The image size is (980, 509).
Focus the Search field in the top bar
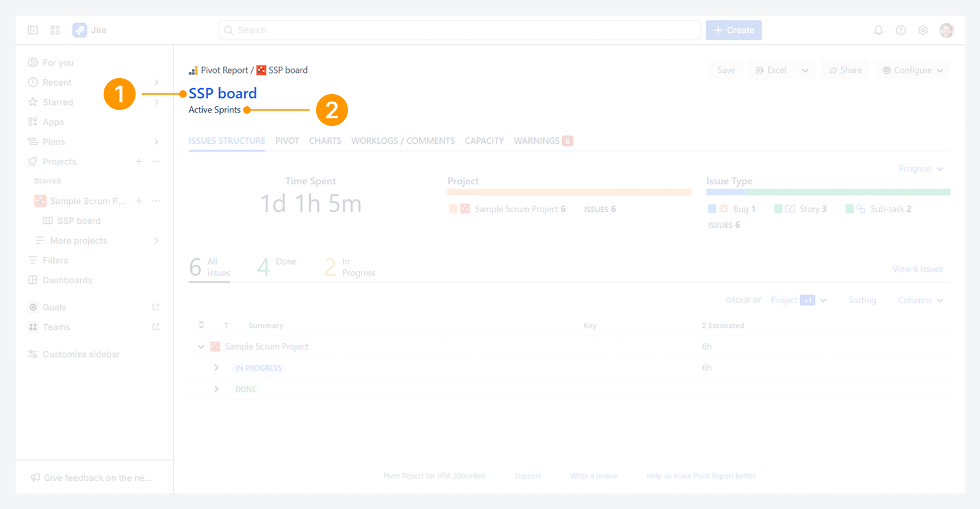(x=459, y=30)
